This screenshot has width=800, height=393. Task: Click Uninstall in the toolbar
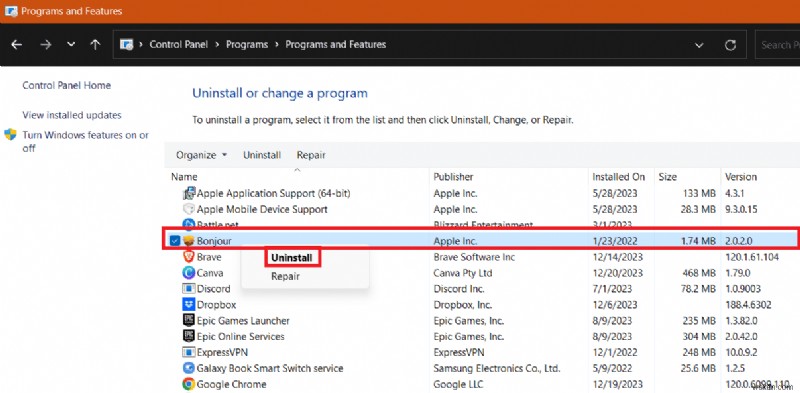[262, 155]
